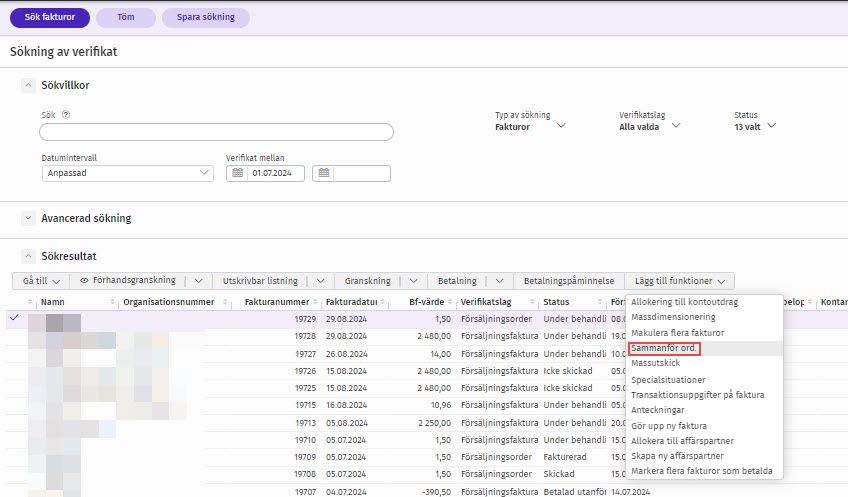This screenshot has width=848, height=497.
Task: Collapse the Sökvillkor section
Action: pyautogui.click(x=28, y=85)
